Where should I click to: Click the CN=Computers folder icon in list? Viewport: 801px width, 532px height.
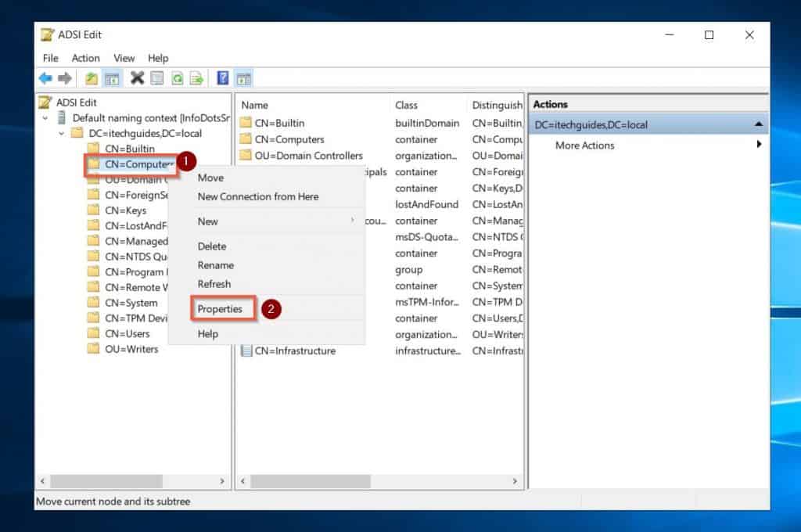[x=246, y=139]
